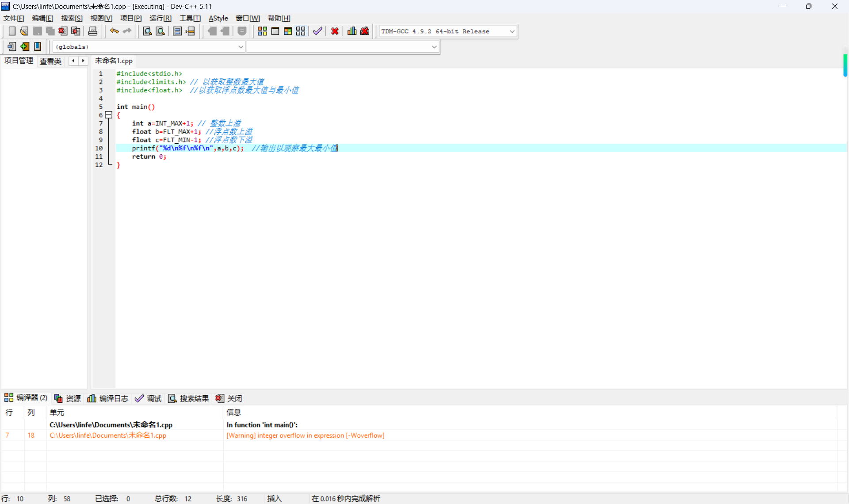Expand the (globals) scope dropdown
Screen dimensions: 849x504
tap(241, 47)
